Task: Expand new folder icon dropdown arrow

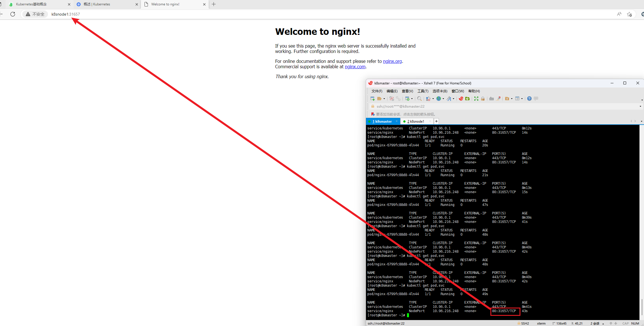Action: (x=512, y=99)
